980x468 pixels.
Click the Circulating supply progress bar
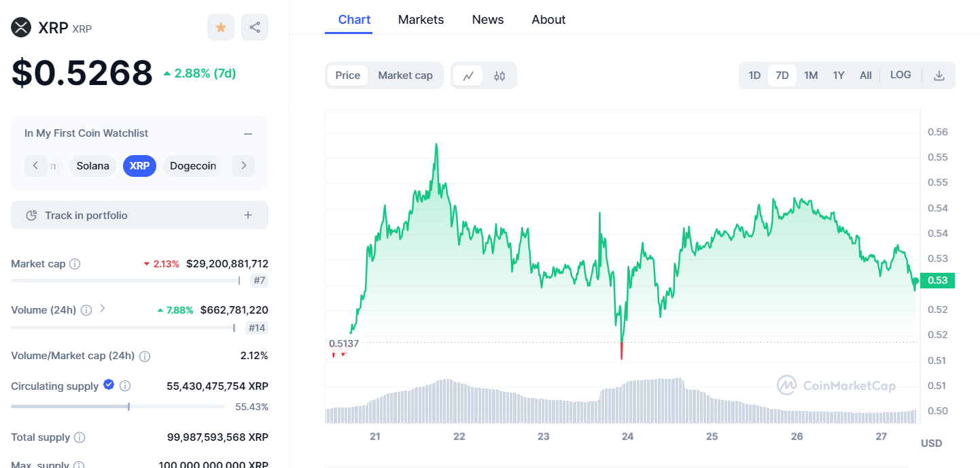point(118,407)
